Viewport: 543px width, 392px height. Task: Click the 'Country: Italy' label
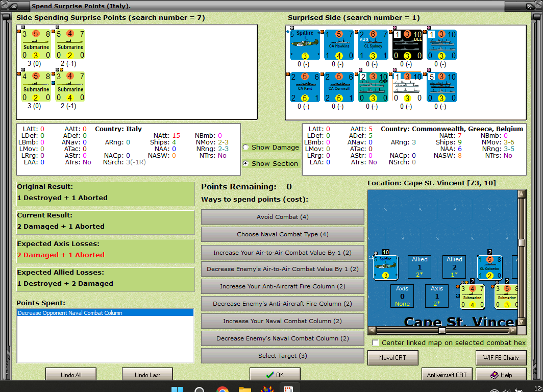(118, 129)
